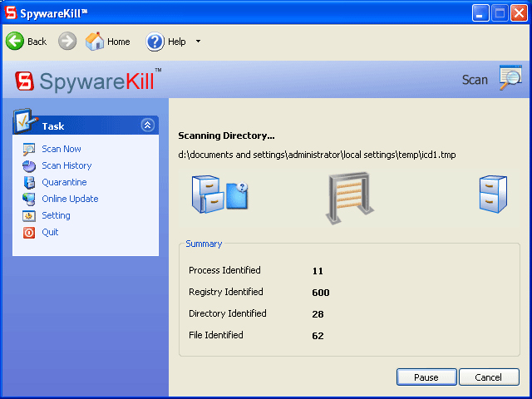
Task: Click the closed file cabinet destination icon
Action: point(493,194)
